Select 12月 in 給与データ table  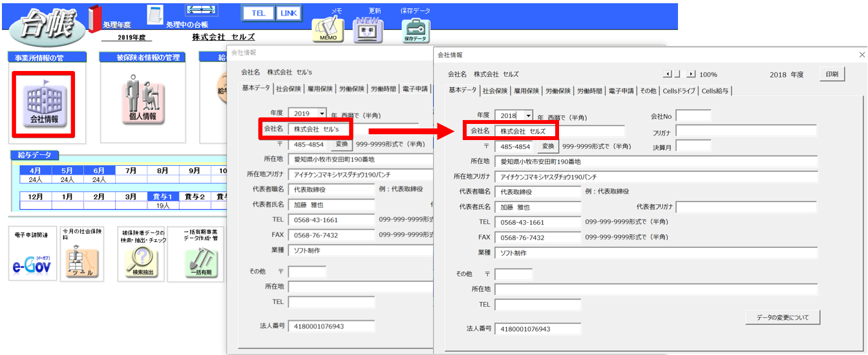coord(36,197)
